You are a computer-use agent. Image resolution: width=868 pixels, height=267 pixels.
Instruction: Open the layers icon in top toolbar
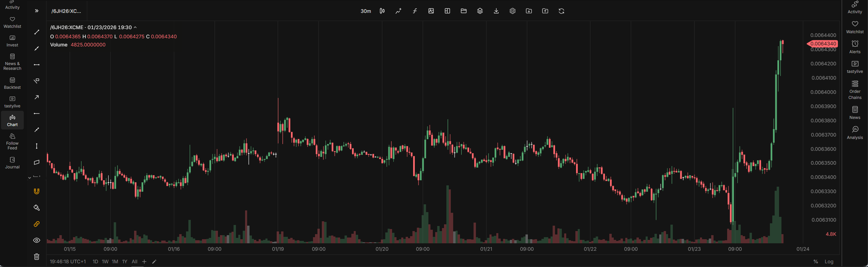pyautogui.click(x=480, y=11)
